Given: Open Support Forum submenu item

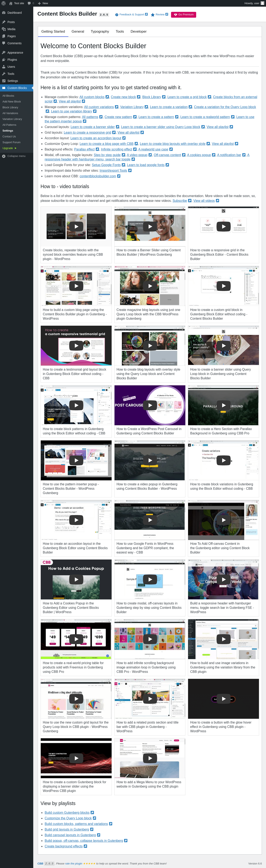Looking at the screenshot, I should 11,142.
